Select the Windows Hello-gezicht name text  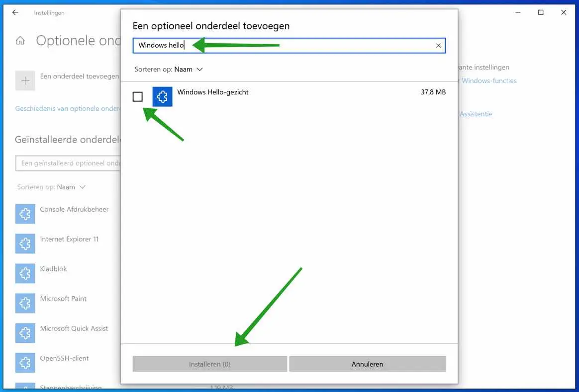pyautogui.click(x=213, y=92)
